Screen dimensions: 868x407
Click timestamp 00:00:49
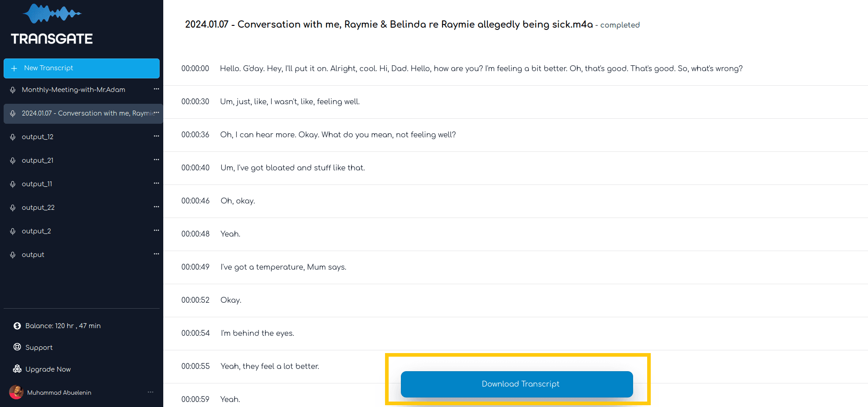pyautogui.click(x=195, y=267)
